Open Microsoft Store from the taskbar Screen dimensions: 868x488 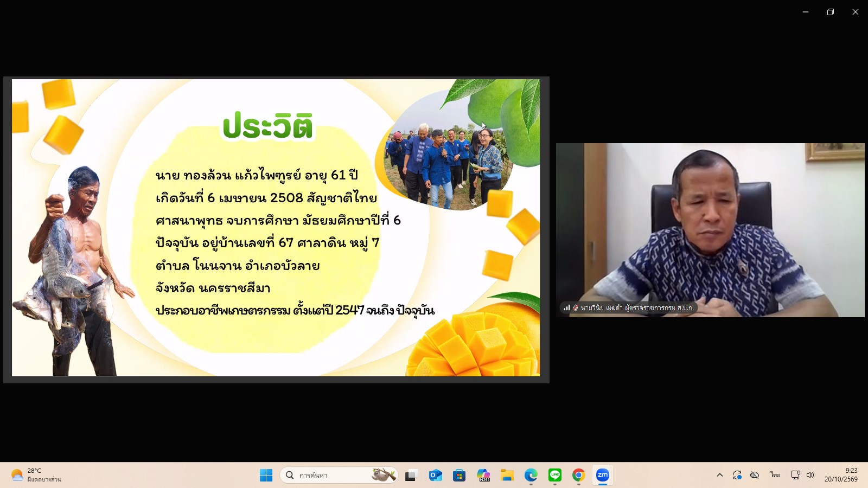tap(459, 476)
